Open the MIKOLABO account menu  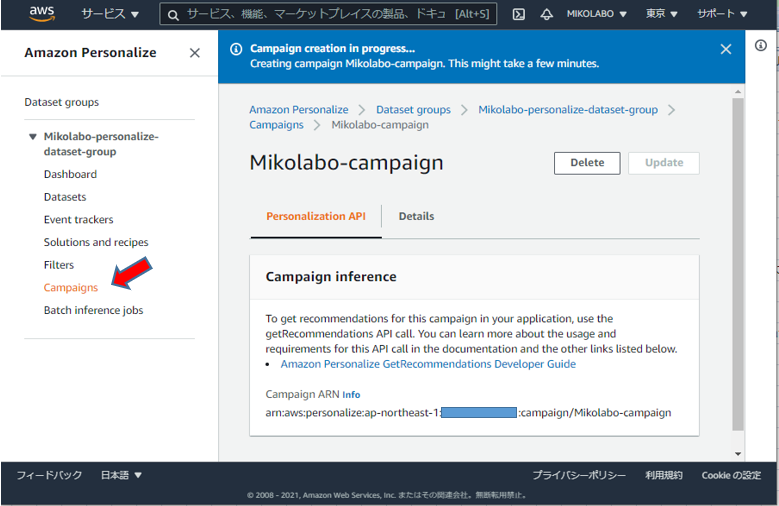pos(596,14)
